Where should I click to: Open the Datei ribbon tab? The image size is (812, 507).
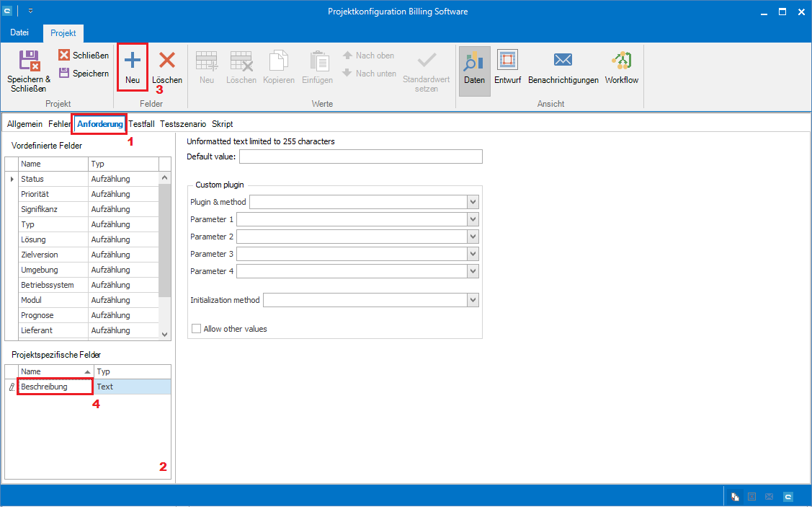coord(19,33)
